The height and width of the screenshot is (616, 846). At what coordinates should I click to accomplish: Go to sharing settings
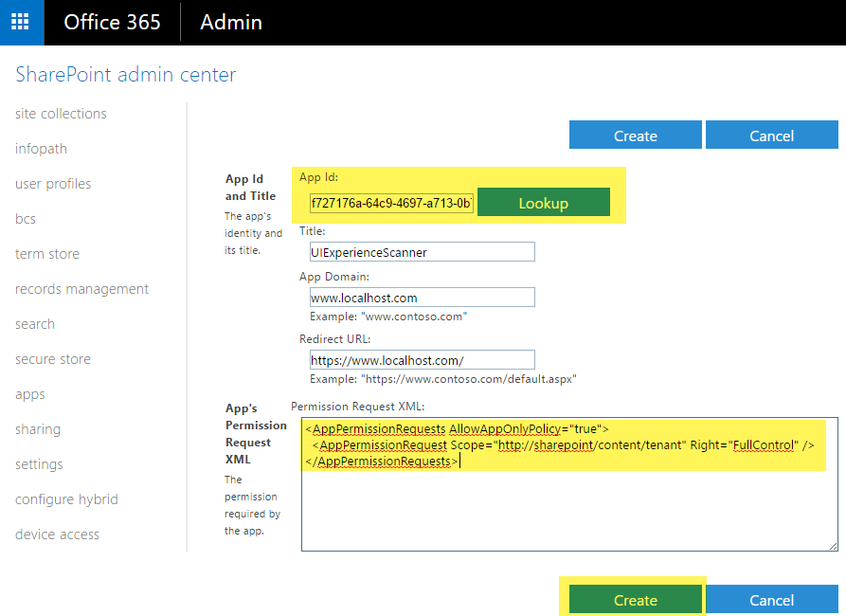click(x=38, y=428)
